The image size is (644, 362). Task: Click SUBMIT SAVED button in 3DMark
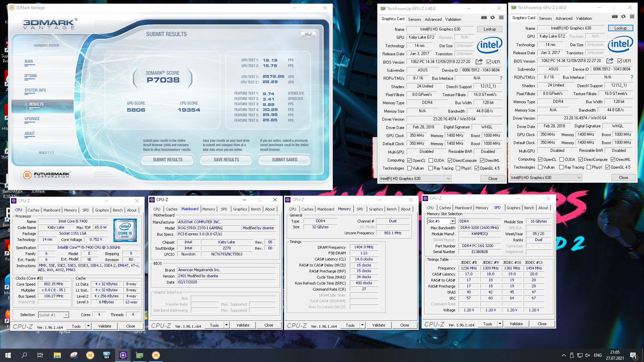[284, 160]
